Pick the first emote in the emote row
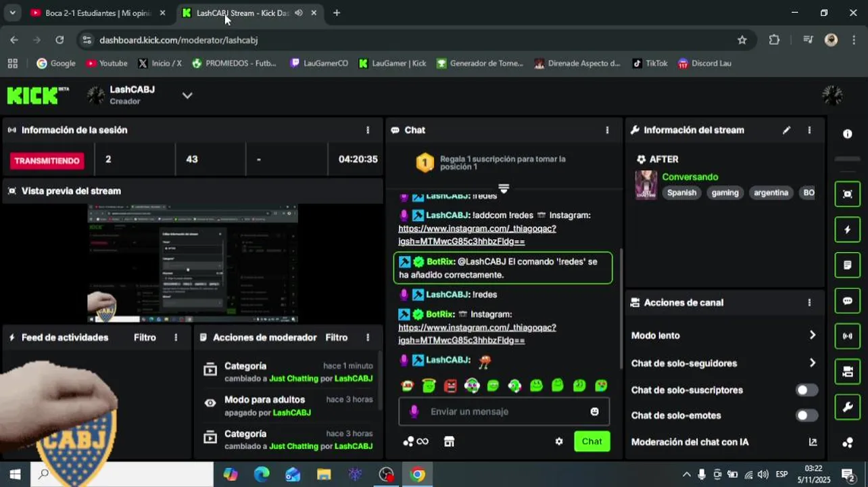This screenshot has height=487, width=868. pyautogui.click(x=407, y=386)
